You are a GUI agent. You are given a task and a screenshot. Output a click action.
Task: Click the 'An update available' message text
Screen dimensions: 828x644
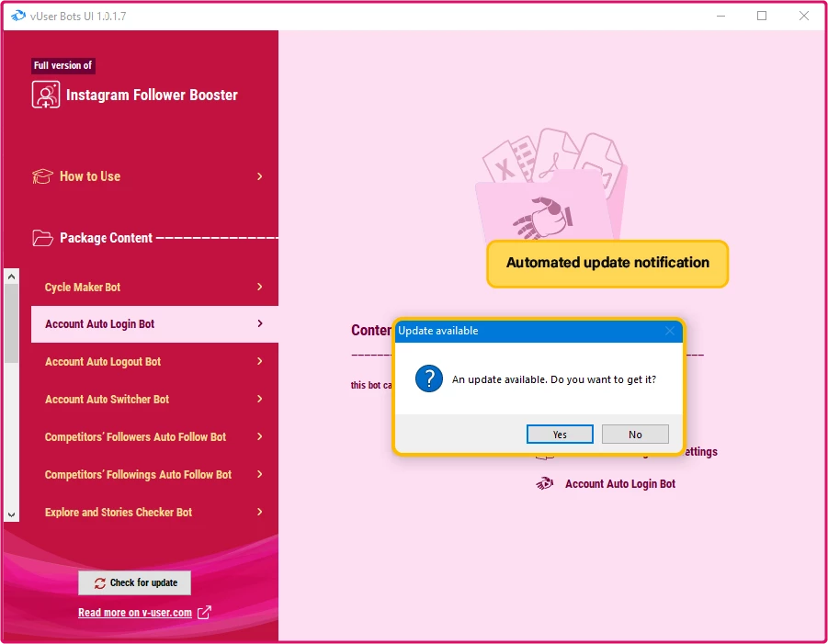tap(554, 379)
